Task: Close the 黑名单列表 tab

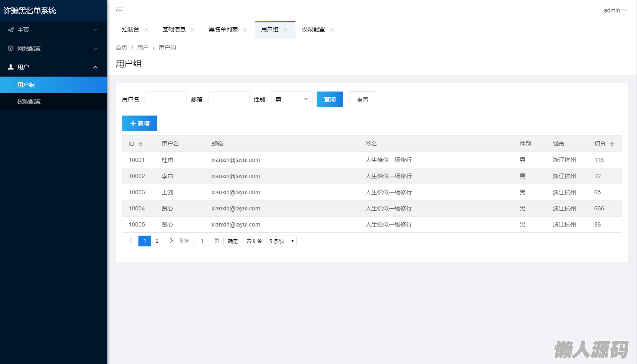Action: [x=245, y=30]
